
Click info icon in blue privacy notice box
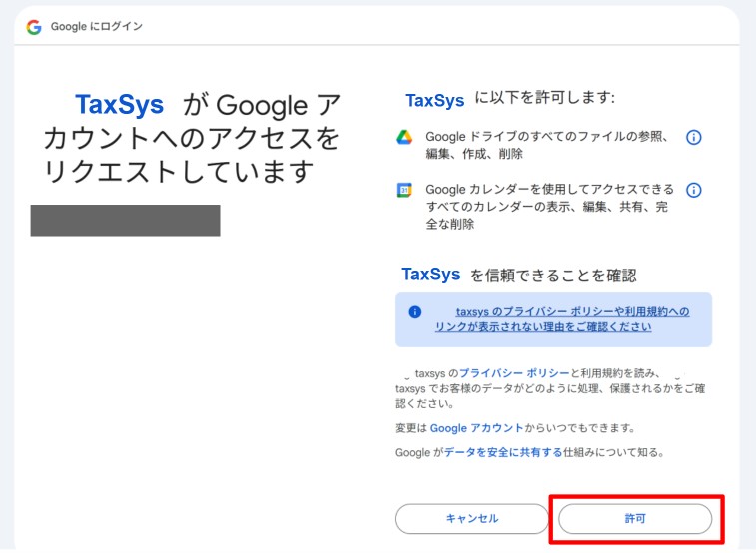[415, 312]
